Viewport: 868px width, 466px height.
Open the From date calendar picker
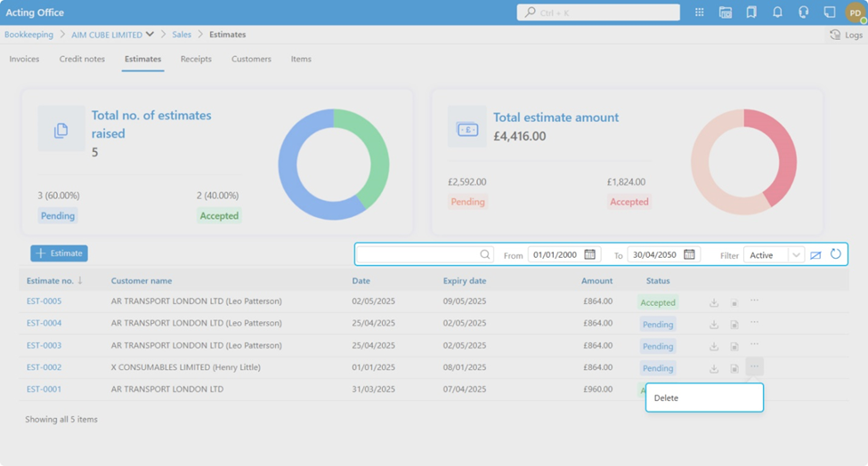coord(589,254)
